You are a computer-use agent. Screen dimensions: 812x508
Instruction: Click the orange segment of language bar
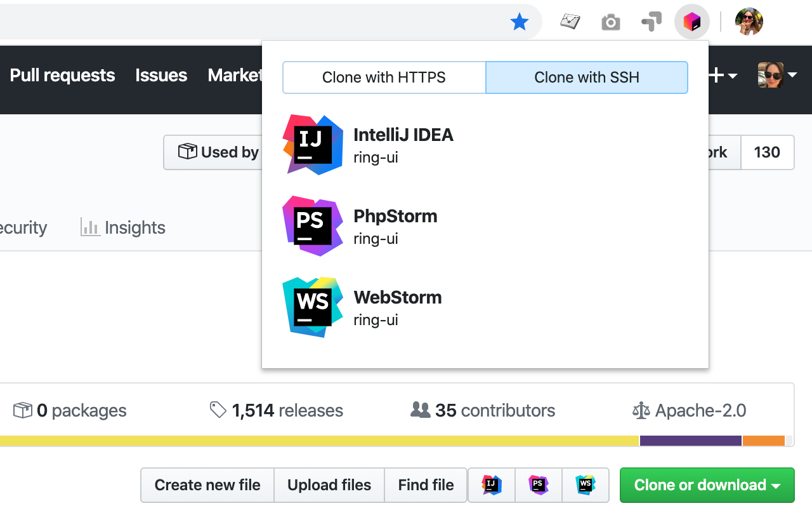pyautogui.click(x=764, y=441)
